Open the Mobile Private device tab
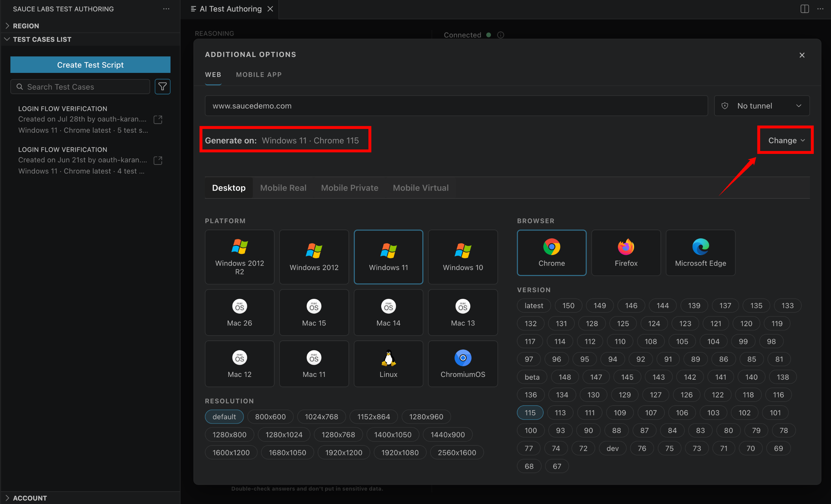This screenshot has height=504, width=831. (x=349, y=188)
